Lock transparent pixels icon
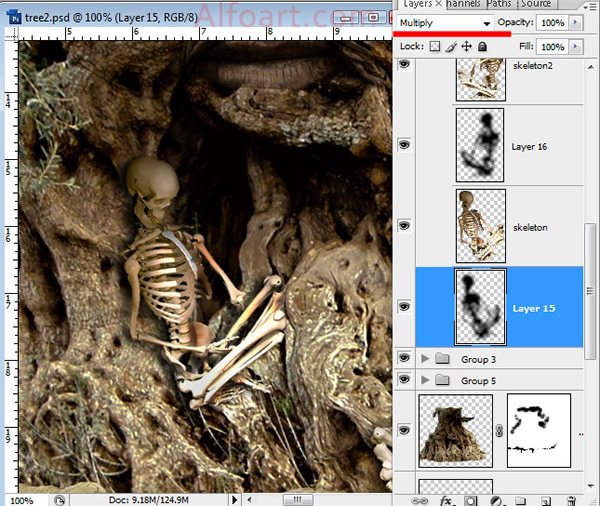The height and width of the screenshot is (506, 600). 435,46
